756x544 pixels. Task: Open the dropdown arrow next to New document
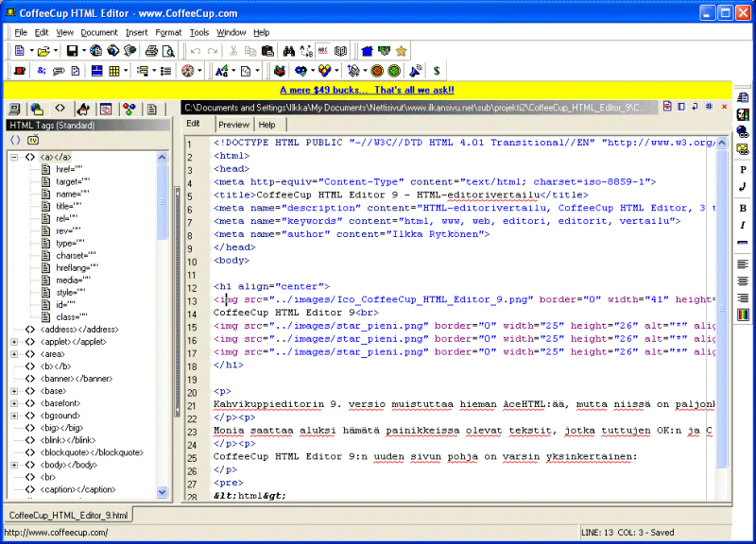31,51
